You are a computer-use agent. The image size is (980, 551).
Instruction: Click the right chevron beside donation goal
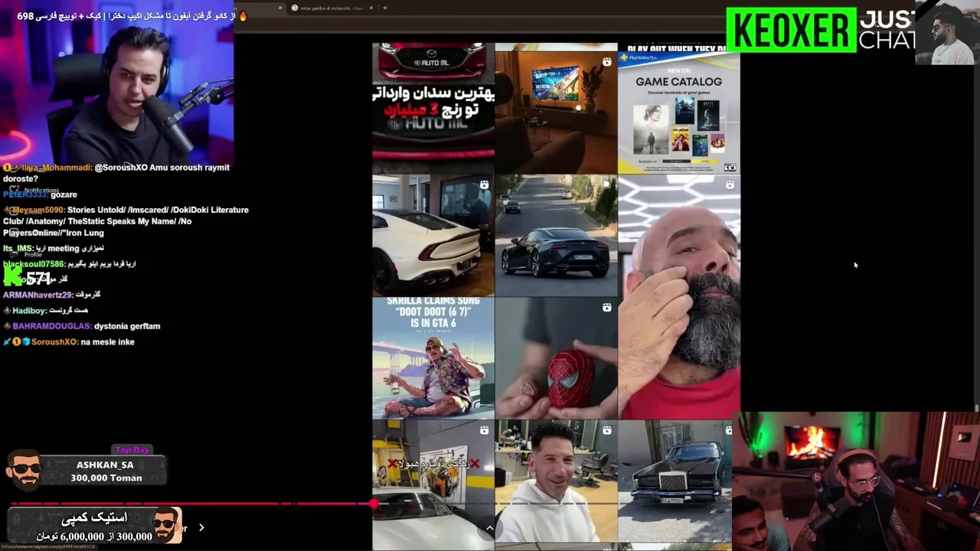coord(201,527)
